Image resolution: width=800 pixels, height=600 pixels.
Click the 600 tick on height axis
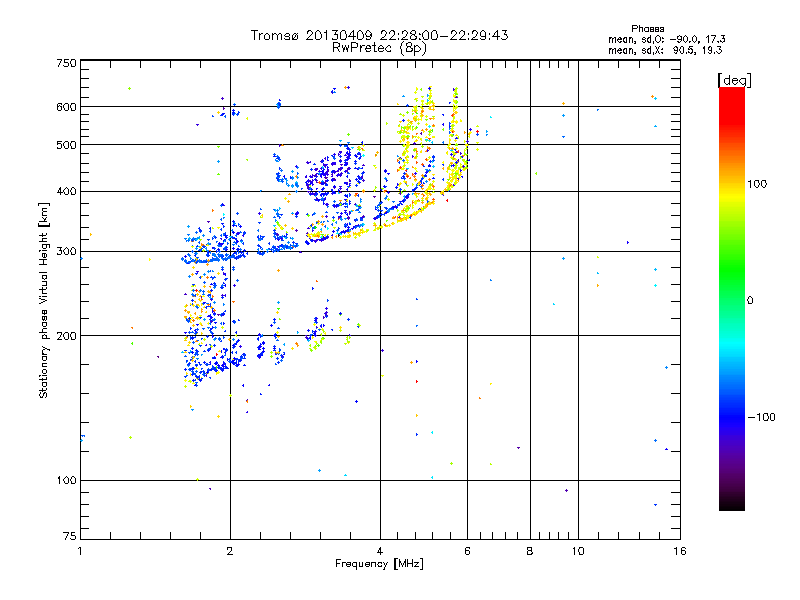point(66,107)
